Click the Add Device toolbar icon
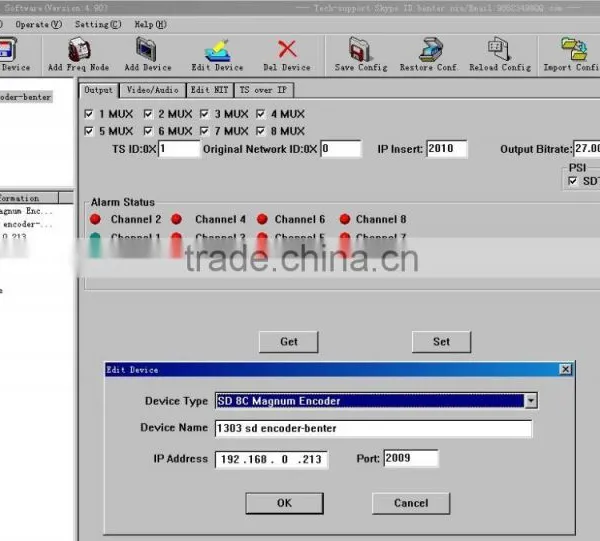This screenshot has height=541, width=600. (x=147, y=49)
